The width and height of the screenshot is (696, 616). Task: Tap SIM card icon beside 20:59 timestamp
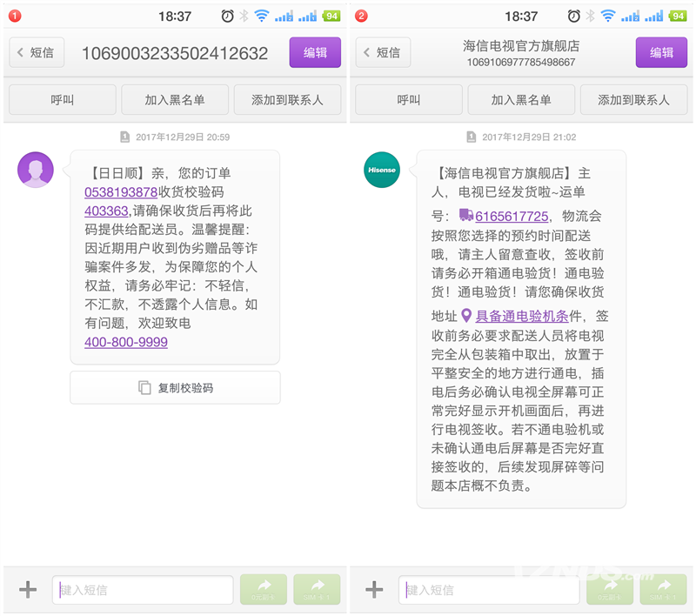(124, 137)
